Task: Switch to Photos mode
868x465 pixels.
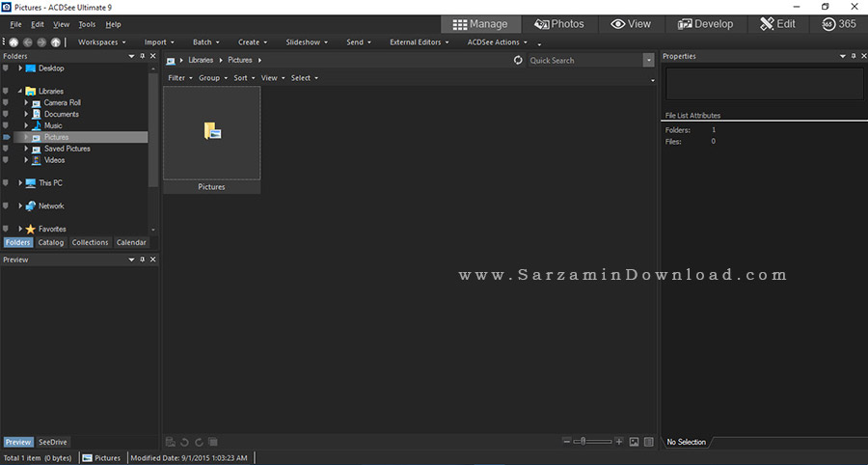Action: tap(559, 24)
